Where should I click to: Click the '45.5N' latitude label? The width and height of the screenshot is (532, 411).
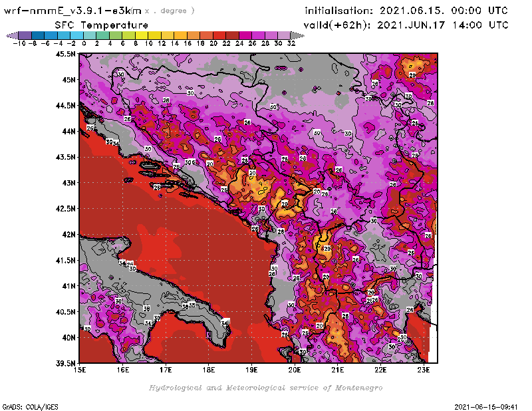(66, 54)
